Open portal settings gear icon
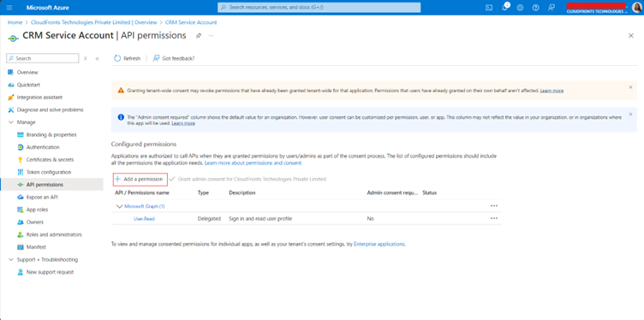644x320 pixels. [x=520, y=8]
